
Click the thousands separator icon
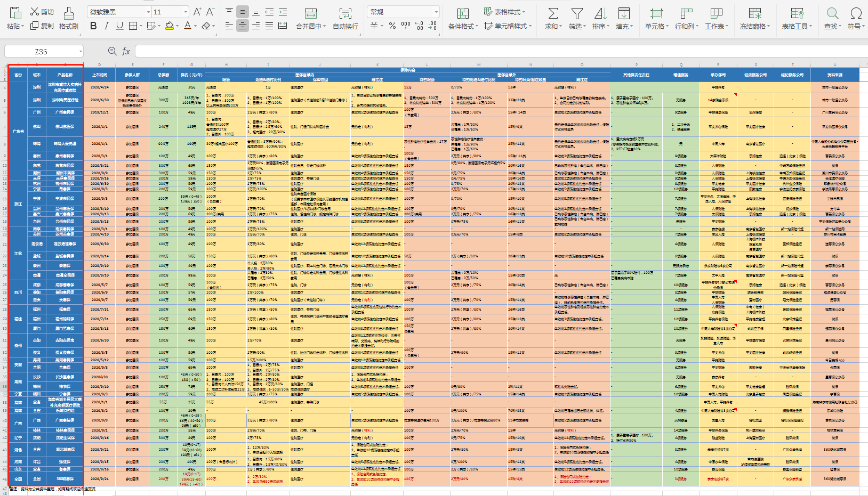pyautogui.click(x=406, y=25)
